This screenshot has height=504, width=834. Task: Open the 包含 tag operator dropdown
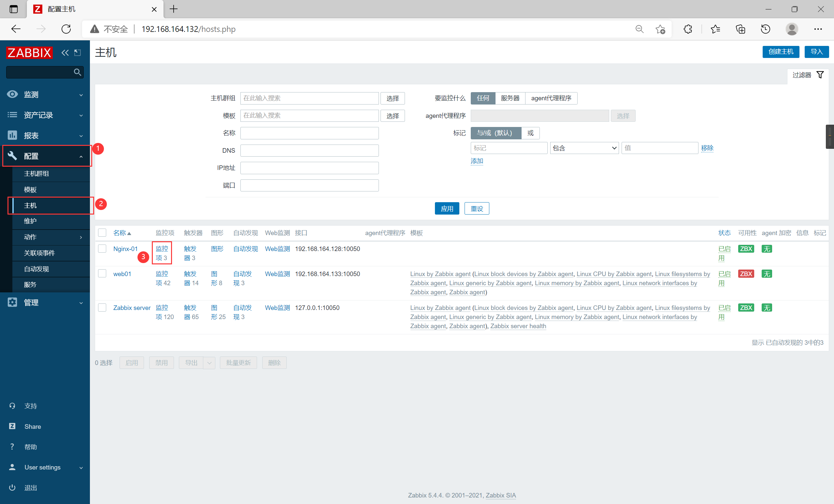[584, 148]
